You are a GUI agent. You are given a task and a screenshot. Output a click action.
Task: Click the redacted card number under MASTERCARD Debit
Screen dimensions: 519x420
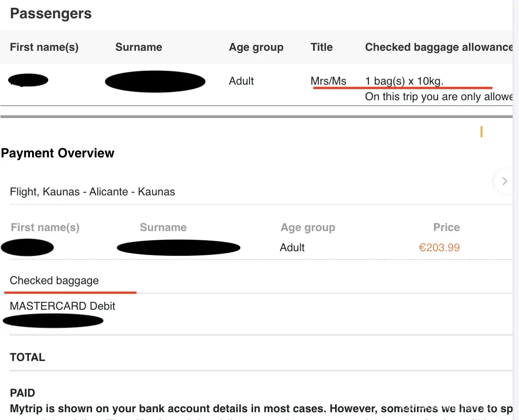(53, 321)
